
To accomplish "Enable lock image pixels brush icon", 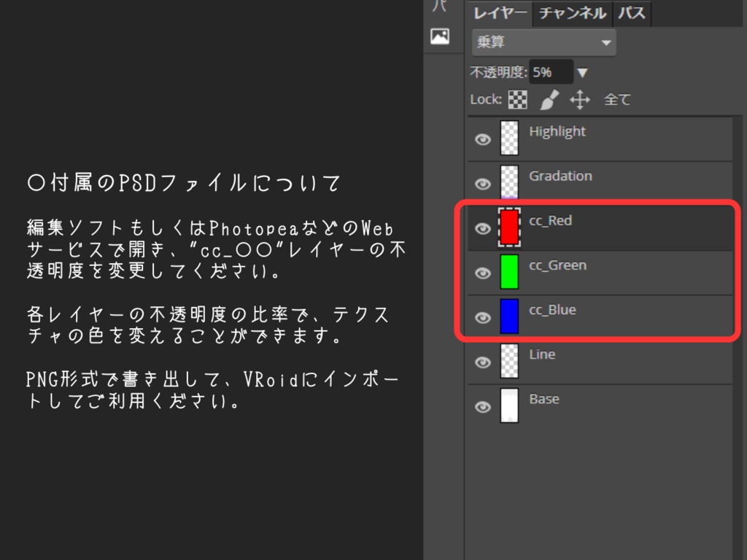I will (x=549, y=99).
